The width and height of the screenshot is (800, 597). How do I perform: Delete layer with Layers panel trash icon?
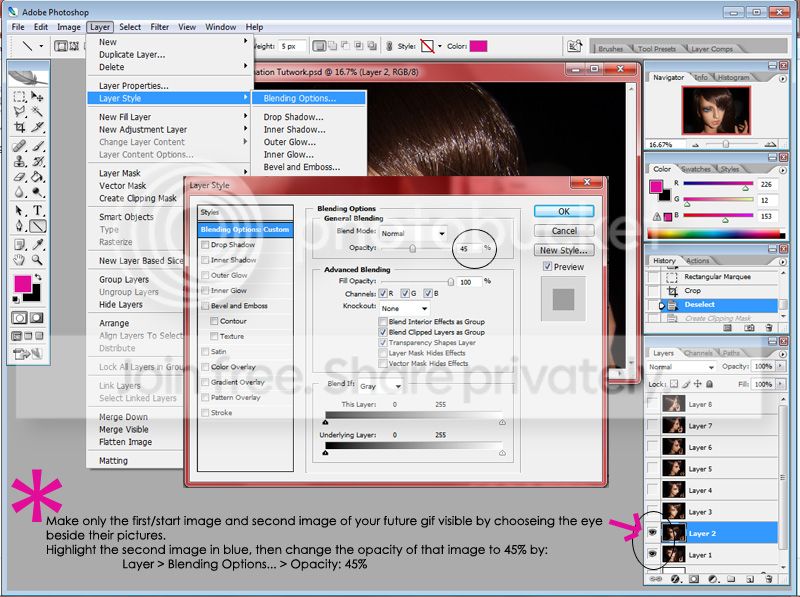[x=769, y=579]
